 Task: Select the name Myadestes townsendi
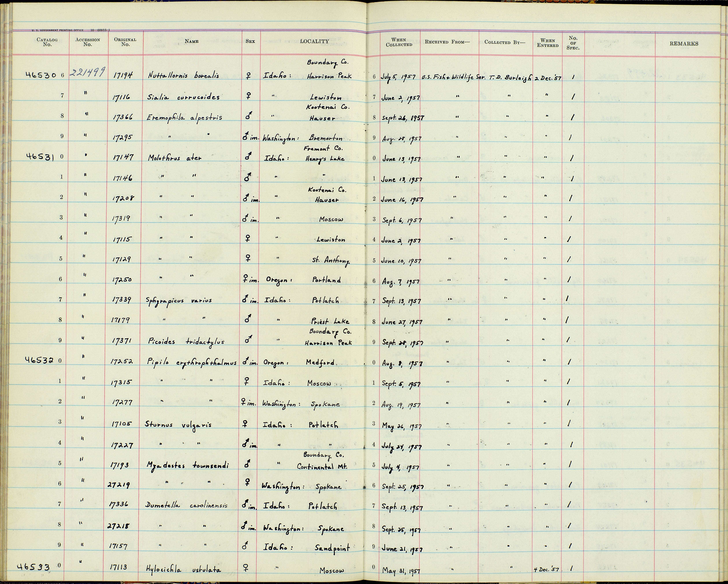tap(188, 466)
